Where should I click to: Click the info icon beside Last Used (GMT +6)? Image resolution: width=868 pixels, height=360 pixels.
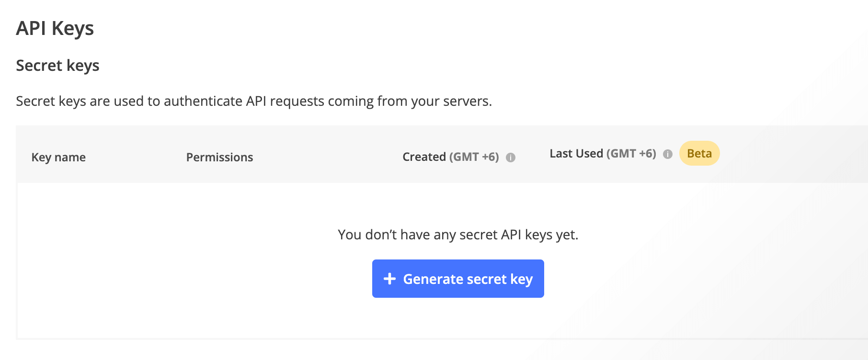[668, 154]
